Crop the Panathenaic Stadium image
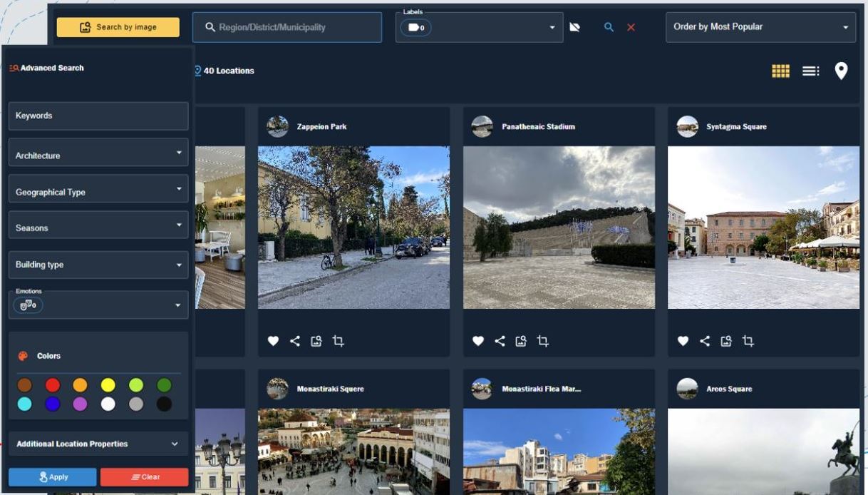The height and width of the screenshot is (495, 868). [543, 341]
